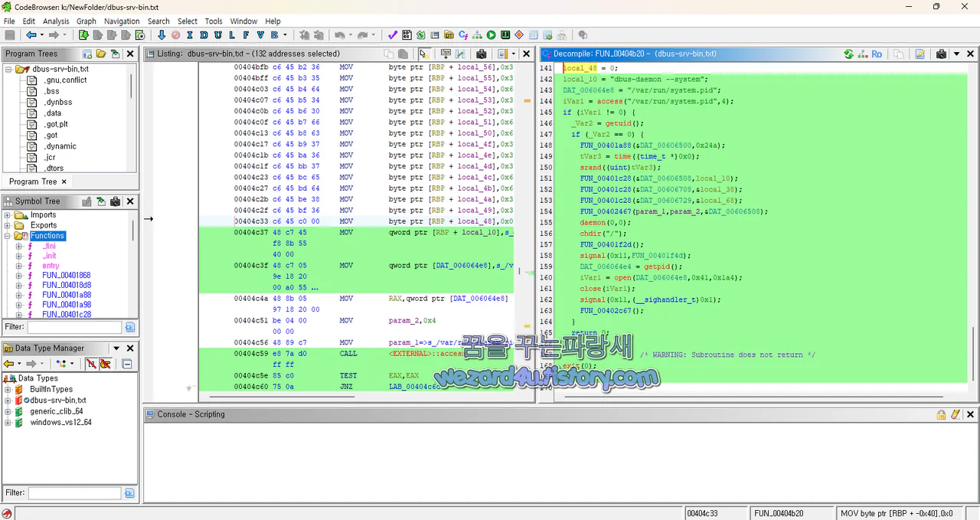Expand the Exports folder in the Symbol Tree
Screen dimensions: 980x520
point(8,225)
